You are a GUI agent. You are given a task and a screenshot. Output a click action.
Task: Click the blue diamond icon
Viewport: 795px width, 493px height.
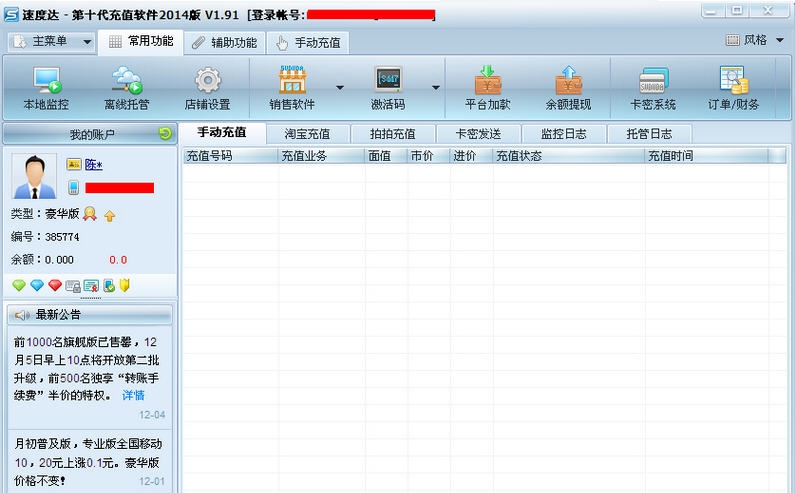pos(37,286)
